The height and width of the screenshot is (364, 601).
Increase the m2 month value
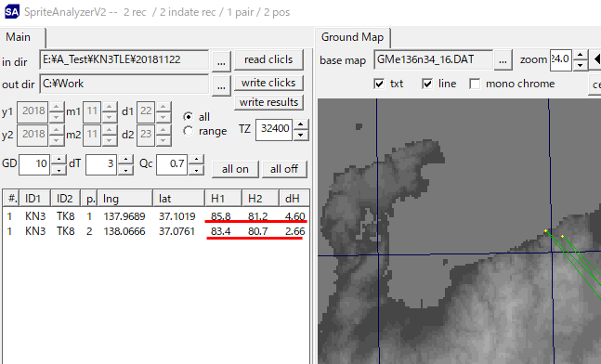pyautogui.click(x=110, y=130)
